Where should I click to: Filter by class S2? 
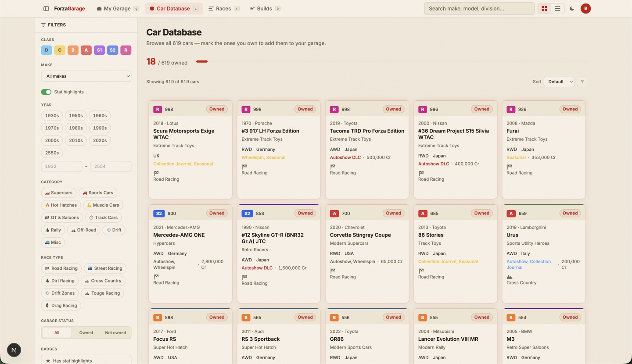coord(112,50)
